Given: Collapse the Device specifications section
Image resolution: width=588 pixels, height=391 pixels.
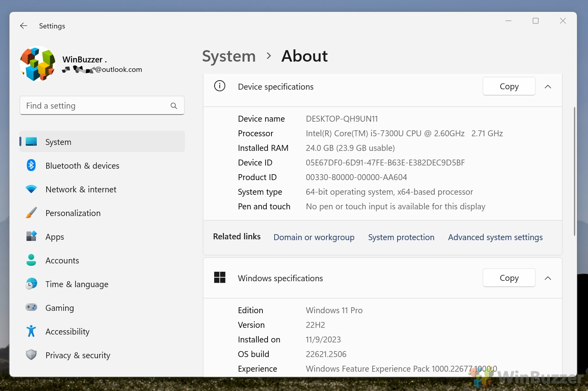Looking at the screenshot, I should click(548, 86).
